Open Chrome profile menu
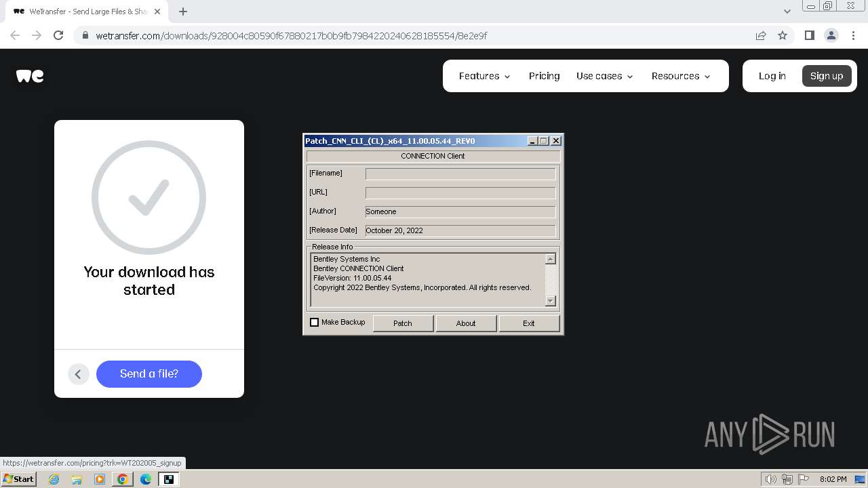This screenshot has width=868, height=488. point(831,35)
